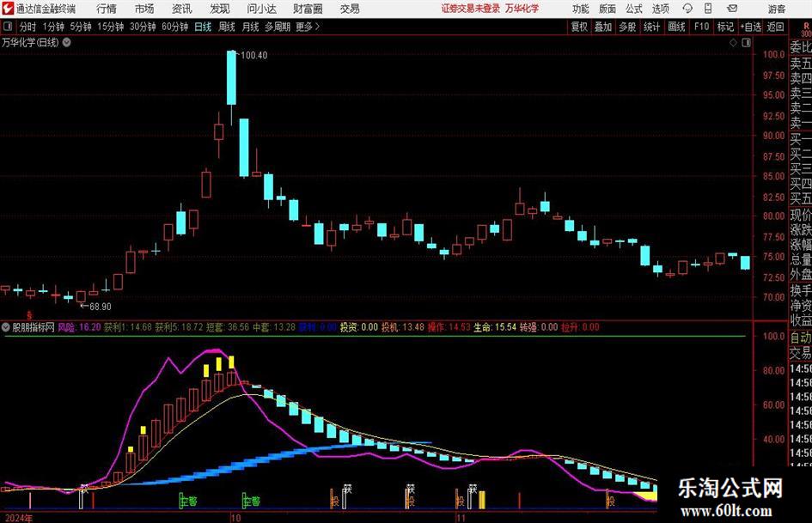Toggle the left sidebar panel icon
Viewport: 812px width, 523px height.
click(8, 27)
